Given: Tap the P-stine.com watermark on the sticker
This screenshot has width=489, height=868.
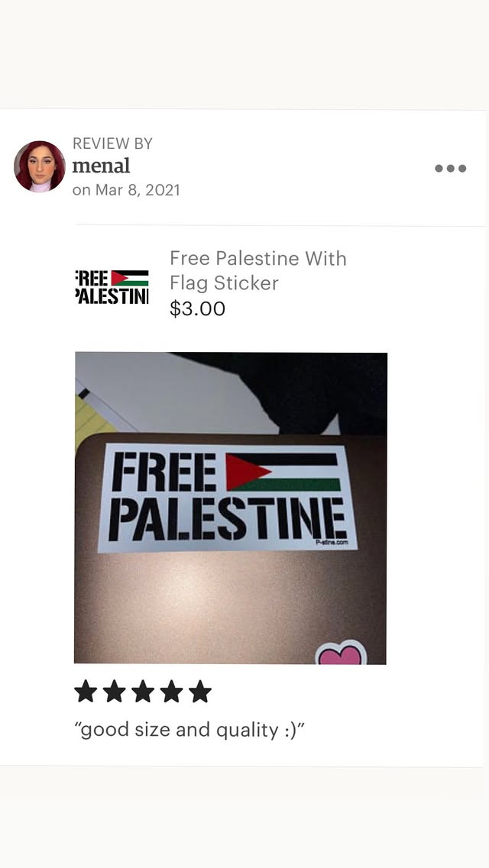Looking at the screenshot, I should [332, 543].
